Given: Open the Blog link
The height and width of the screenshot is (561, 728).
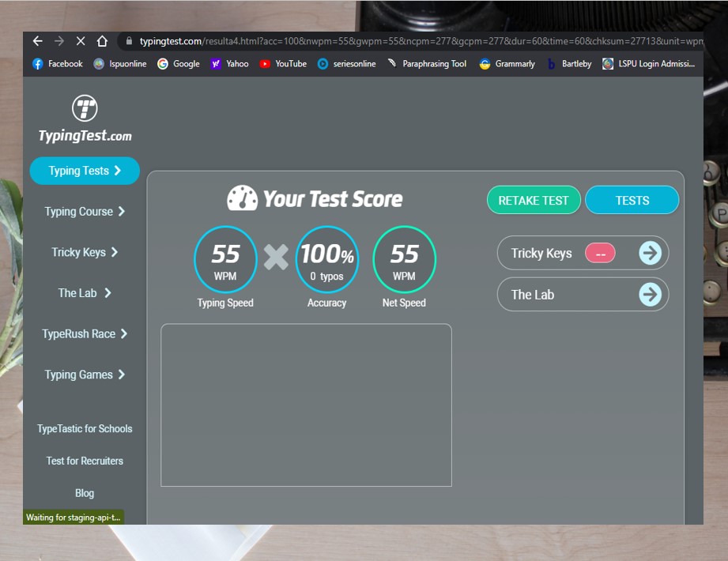Looking at the screenshot, I should [x=85, y=493].
